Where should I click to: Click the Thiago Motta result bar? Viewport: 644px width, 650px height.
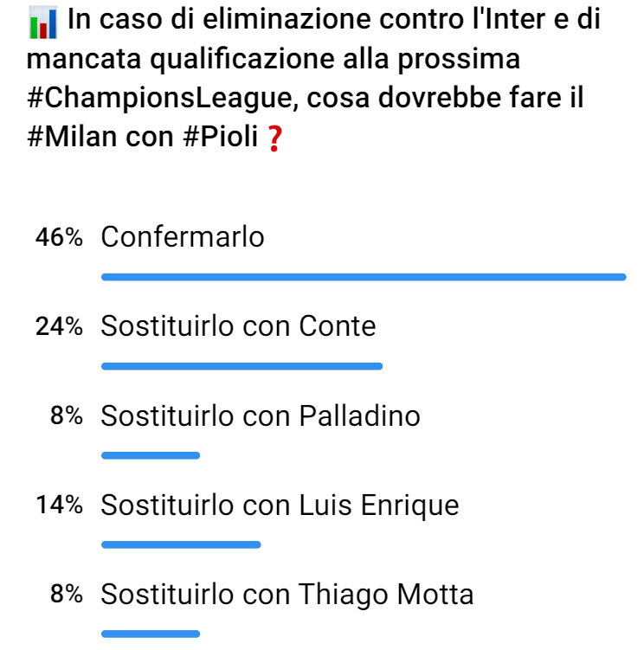[x=151, y=634]
